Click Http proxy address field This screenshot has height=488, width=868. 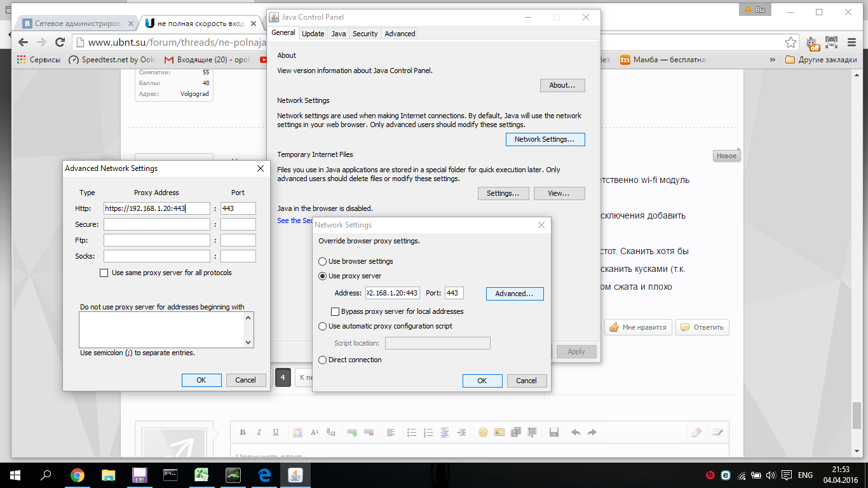[156, 208]
